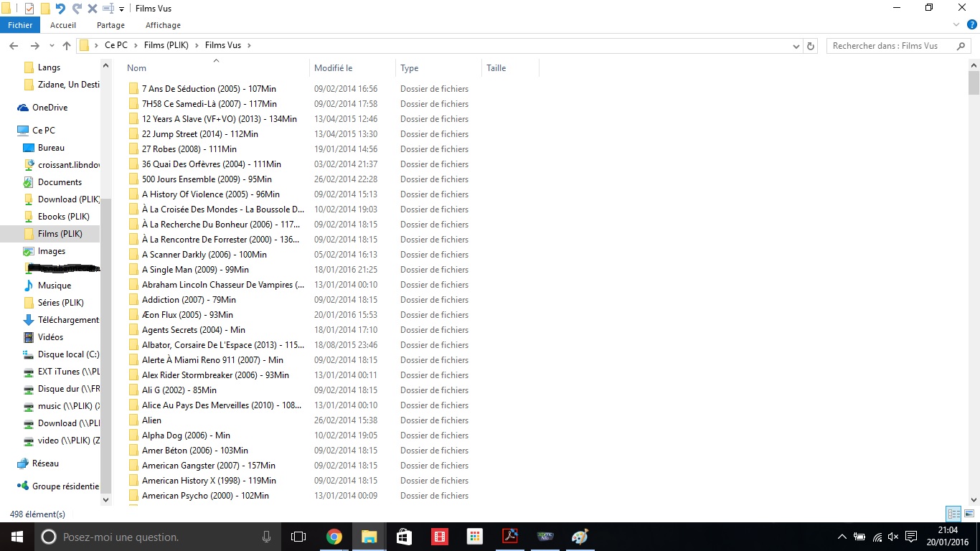980x551 pixels.
Task: Open Customize Quick Access Toolbar dropdown
Action: point(121,9)
